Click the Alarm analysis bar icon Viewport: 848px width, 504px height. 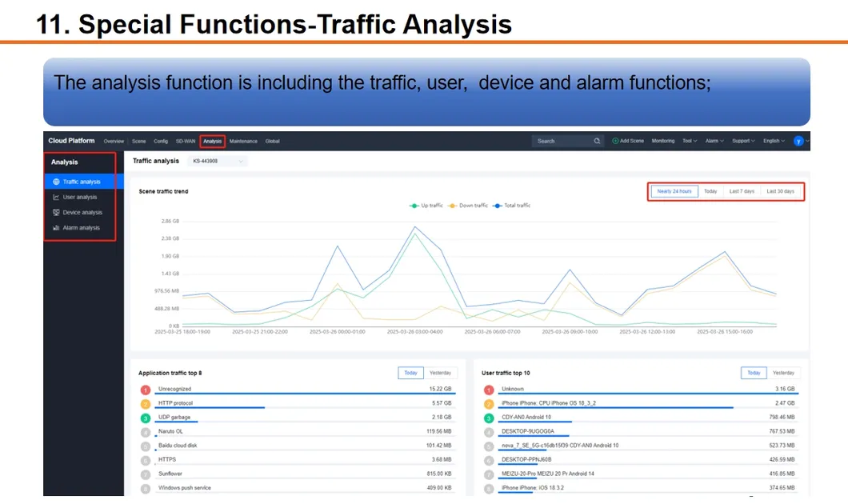pos(56,228)
